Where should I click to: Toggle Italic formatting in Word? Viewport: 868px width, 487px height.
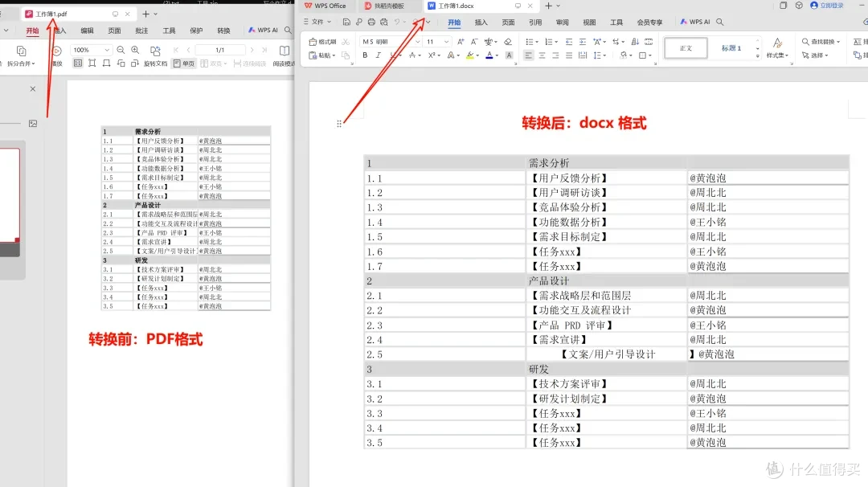[x=379, y=55]
